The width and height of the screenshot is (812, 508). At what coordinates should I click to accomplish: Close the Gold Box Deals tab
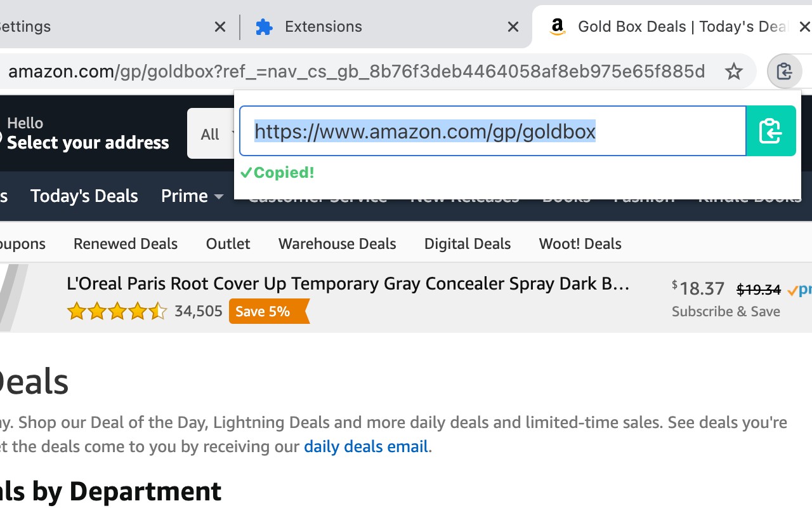[x=804, y=27]
